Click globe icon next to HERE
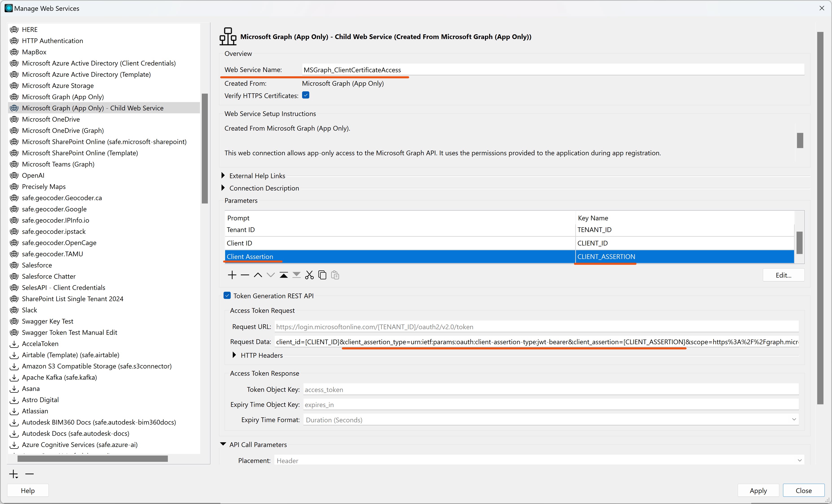Image resolution: width=832 pixels, height=504 pixels. (x=14, y=29)
